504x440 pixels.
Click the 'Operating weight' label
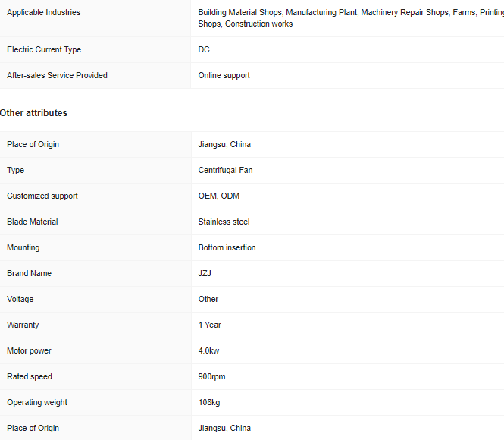click(x=37, y=402)
